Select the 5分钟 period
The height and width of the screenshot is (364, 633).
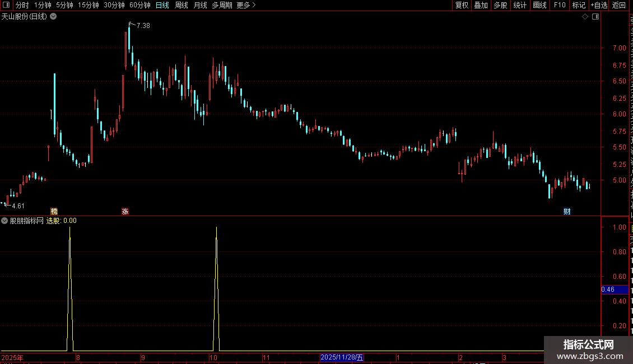[x=64, y=5]
